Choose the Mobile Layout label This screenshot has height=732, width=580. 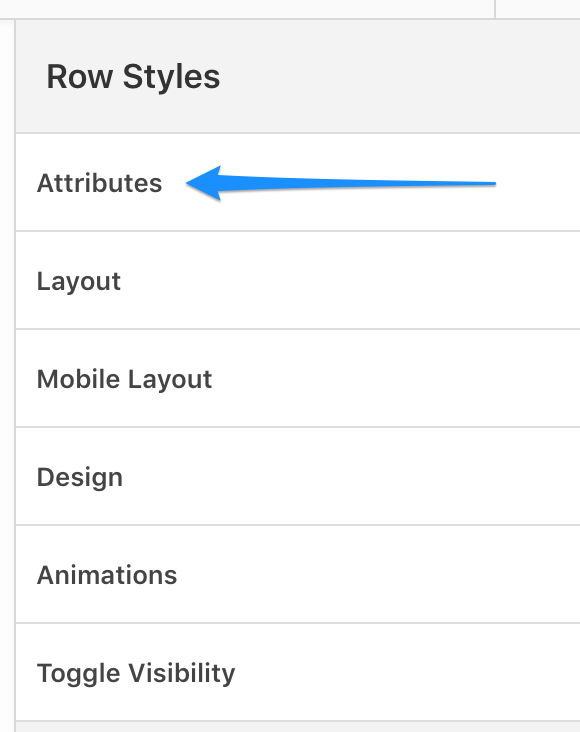coord(124,380)
